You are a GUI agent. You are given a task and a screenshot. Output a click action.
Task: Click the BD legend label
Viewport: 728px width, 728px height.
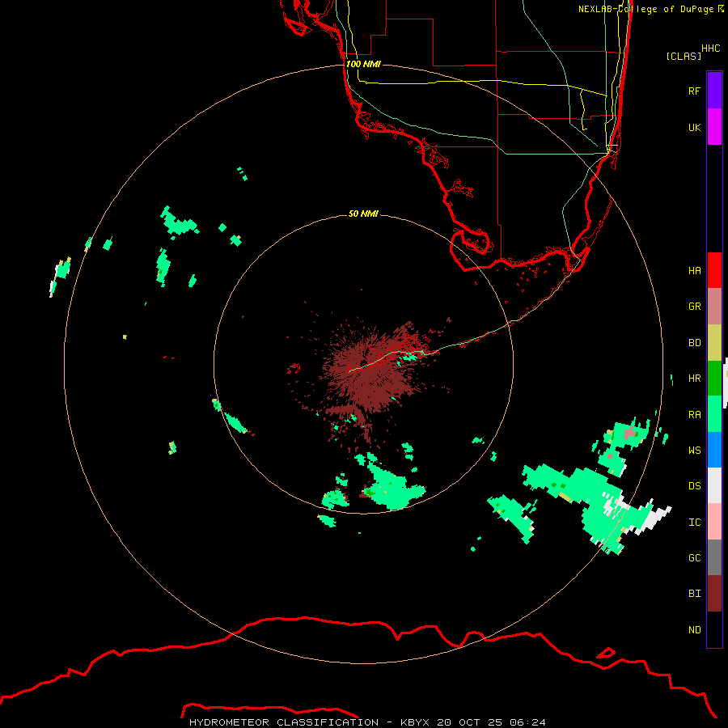(694, 343)
